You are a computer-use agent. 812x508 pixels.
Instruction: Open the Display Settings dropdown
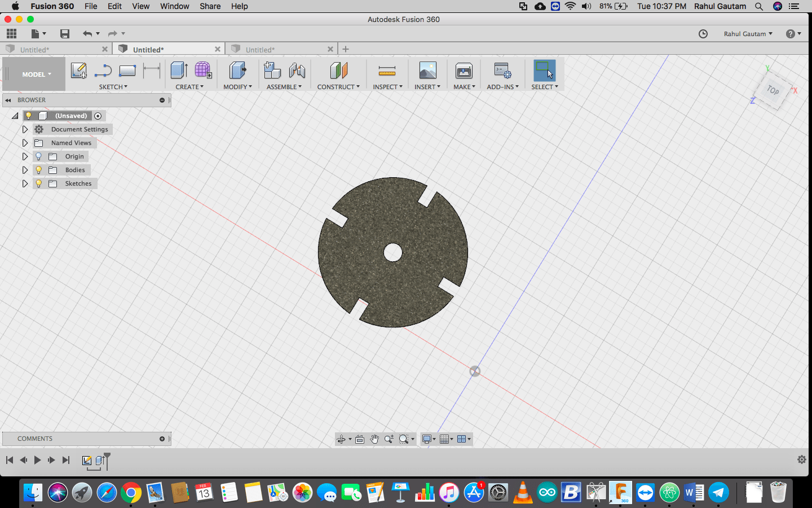pyautogui.click(x=429, y=439)
